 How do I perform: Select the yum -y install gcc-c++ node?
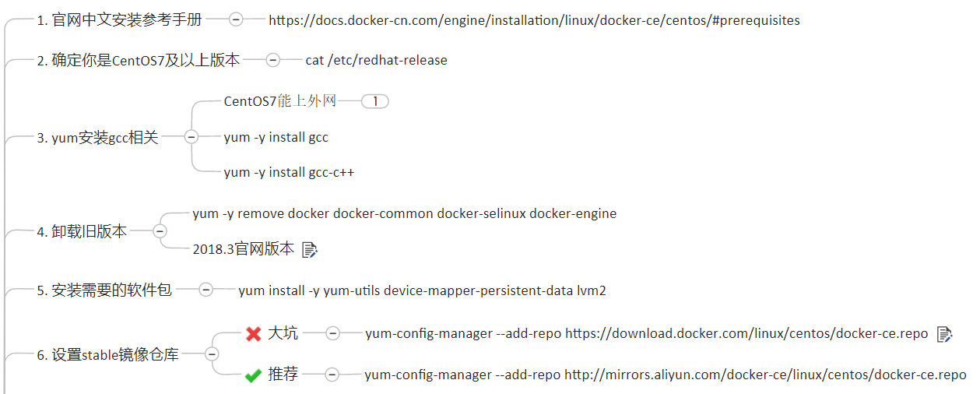coord(289,172)
